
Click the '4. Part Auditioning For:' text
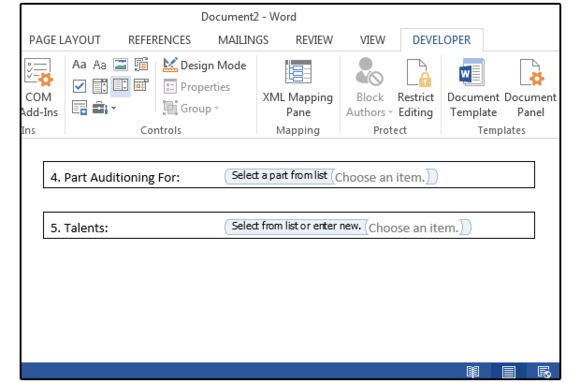tap(115, 178)
